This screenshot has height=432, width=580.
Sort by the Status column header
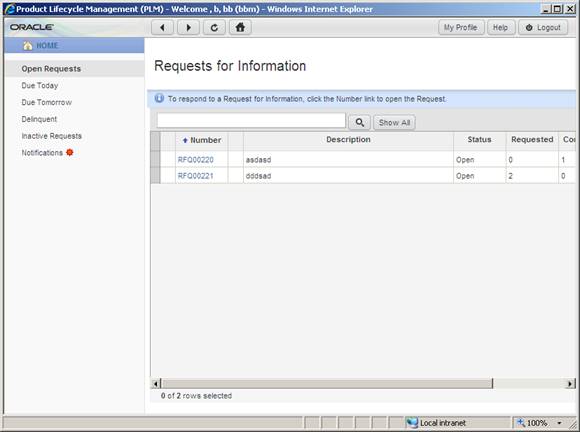479,140
